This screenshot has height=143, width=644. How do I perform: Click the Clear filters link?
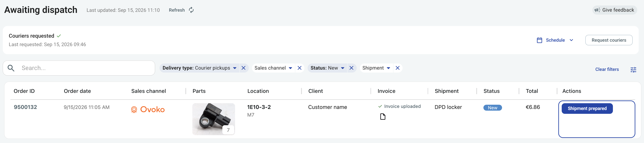[x=607, y=69]
